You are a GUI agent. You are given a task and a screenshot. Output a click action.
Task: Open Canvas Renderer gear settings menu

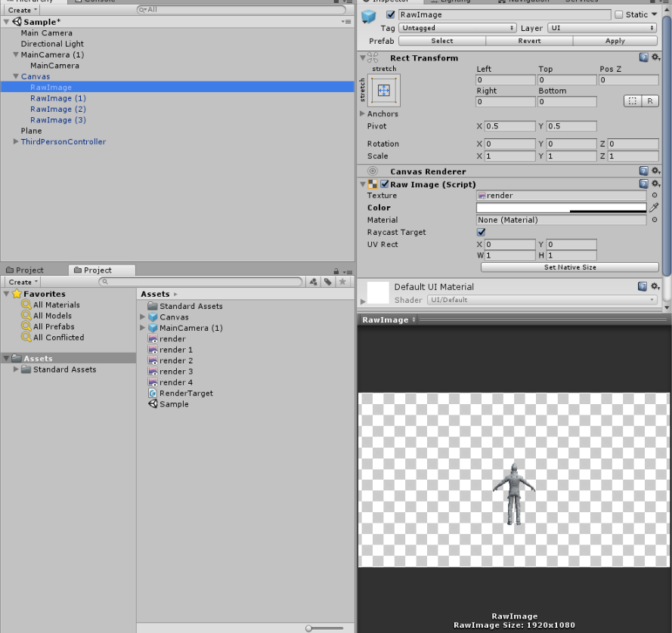(655, 171)
